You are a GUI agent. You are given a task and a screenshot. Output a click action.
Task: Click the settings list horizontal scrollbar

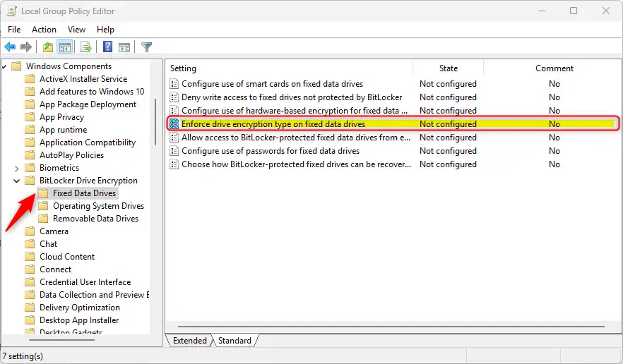[391, 327]
